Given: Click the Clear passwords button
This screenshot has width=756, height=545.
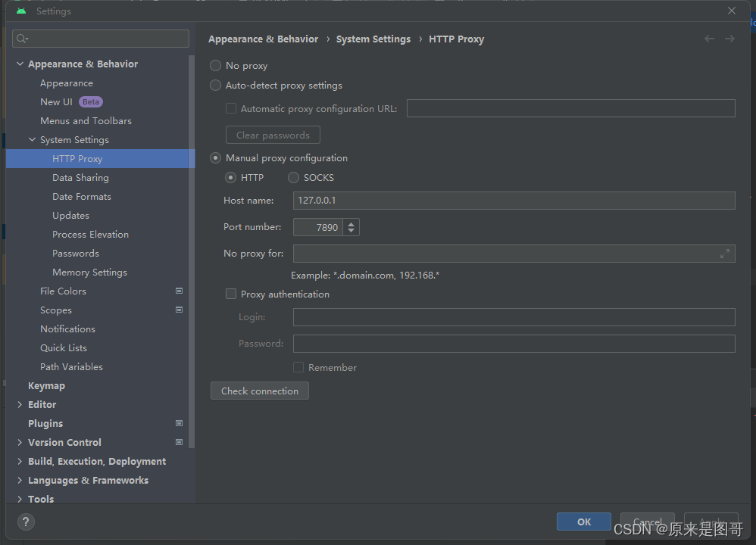Looking at the screenshot, I should pos(273,135).
